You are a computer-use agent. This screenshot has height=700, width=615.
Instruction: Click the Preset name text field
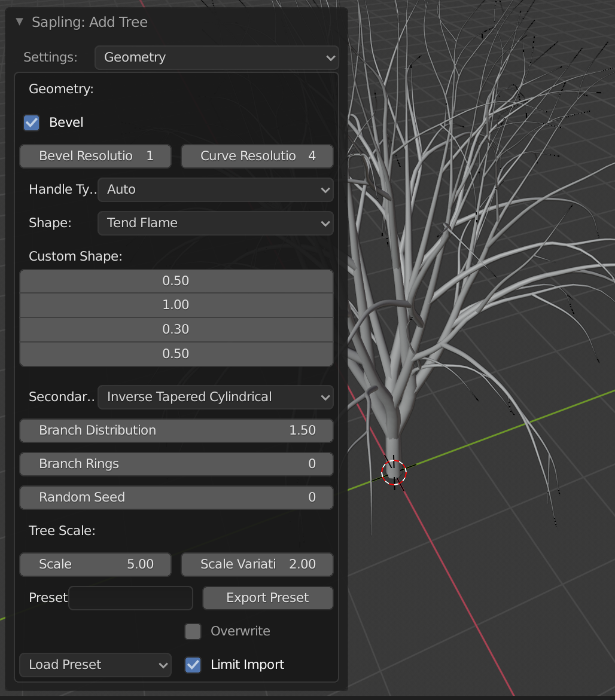coord(131,598)
